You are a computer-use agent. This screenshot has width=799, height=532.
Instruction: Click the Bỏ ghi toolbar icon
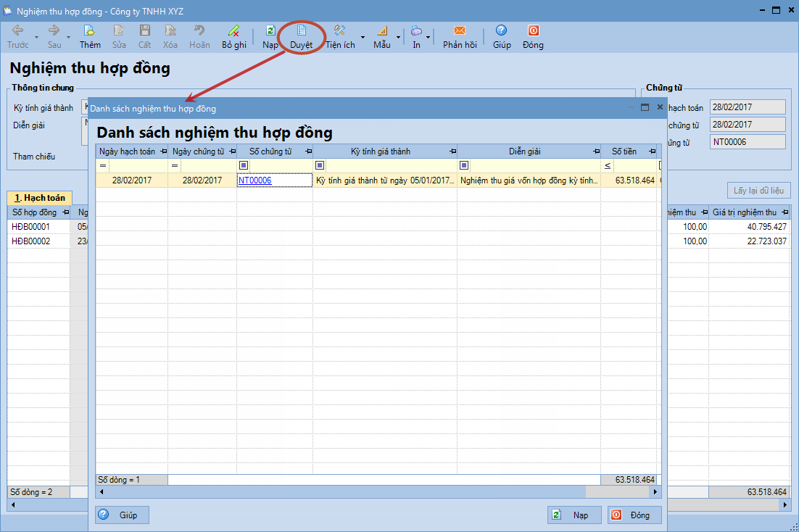[233, 31]
